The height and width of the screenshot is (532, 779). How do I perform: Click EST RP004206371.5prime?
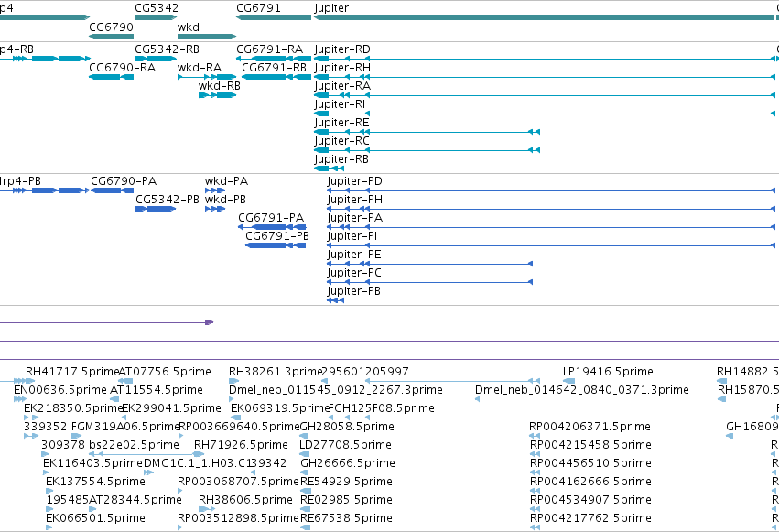[x=590, y=427]
